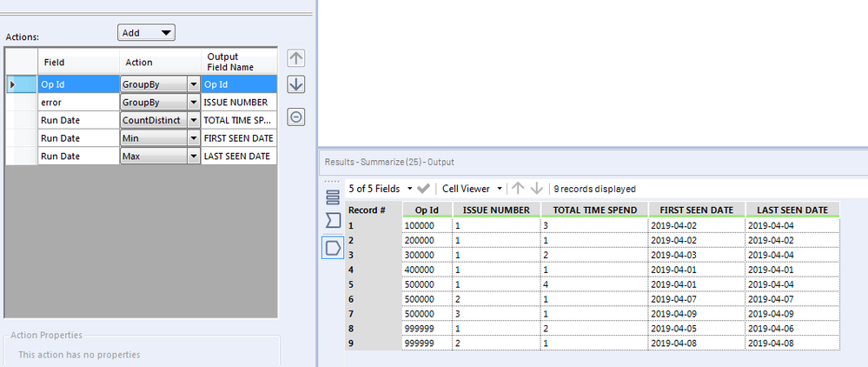The width and height of the screenshot is (868, 367).
Task: Select first seen date 2019-04-05
Action: 698,328
